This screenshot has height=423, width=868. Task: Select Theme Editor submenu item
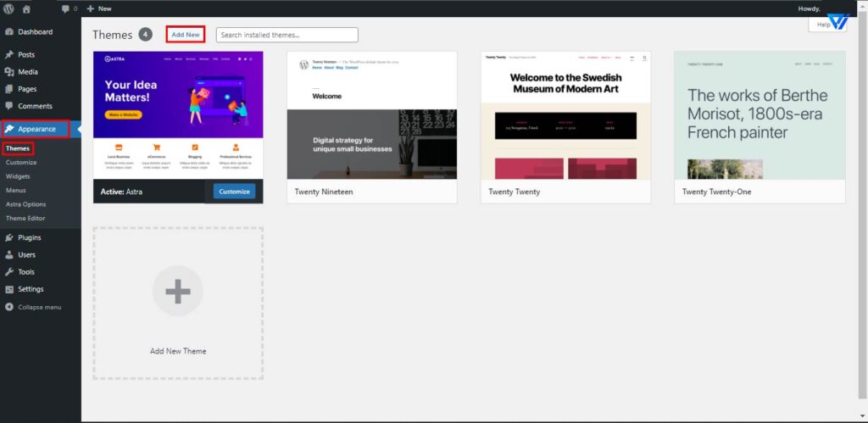(x=25, y=218)
